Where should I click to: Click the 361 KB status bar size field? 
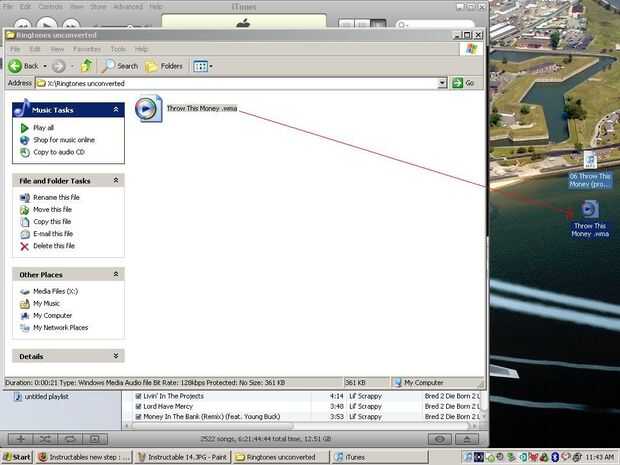click(366, 383)
